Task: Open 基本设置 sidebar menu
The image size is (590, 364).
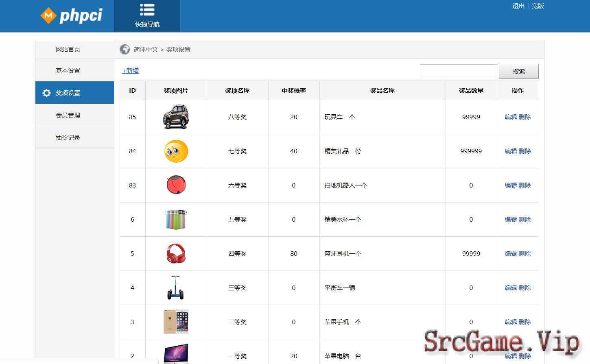Action: click(x=68, y=71)
